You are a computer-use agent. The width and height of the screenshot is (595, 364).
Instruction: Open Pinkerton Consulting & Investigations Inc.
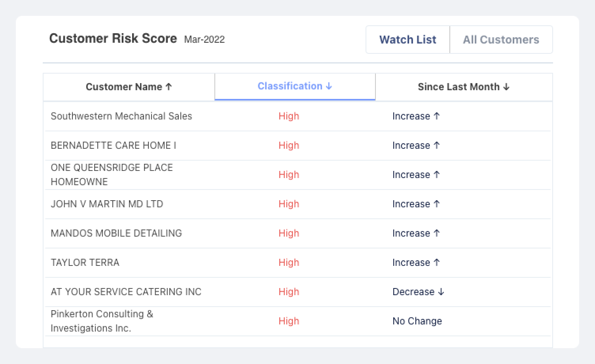[102, 321]
